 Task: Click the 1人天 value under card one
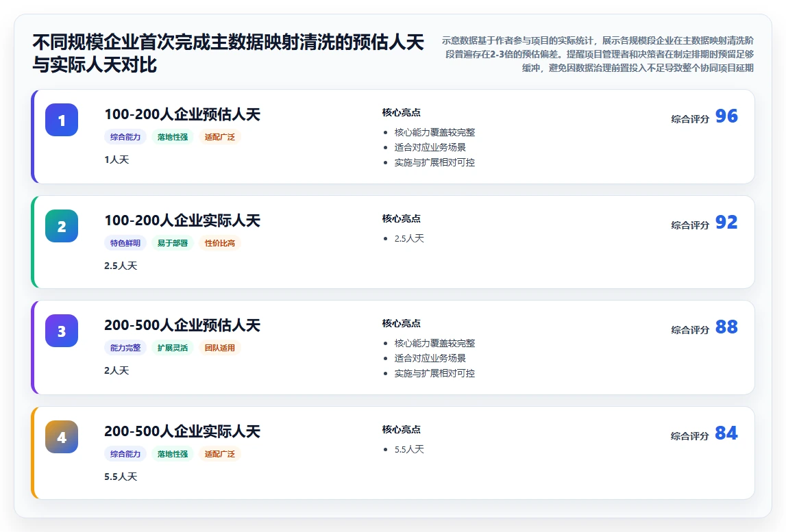coord(116,160)
